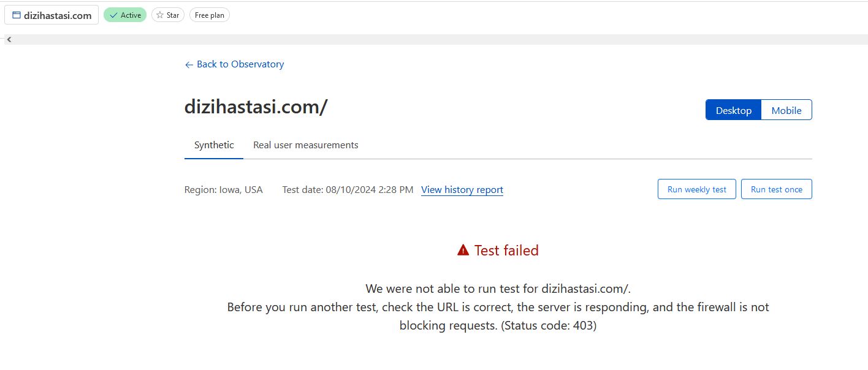Screen dimensions: 868x370
Task: Collapse the sidebar with the left chevron
Action: tap(9, 39)
